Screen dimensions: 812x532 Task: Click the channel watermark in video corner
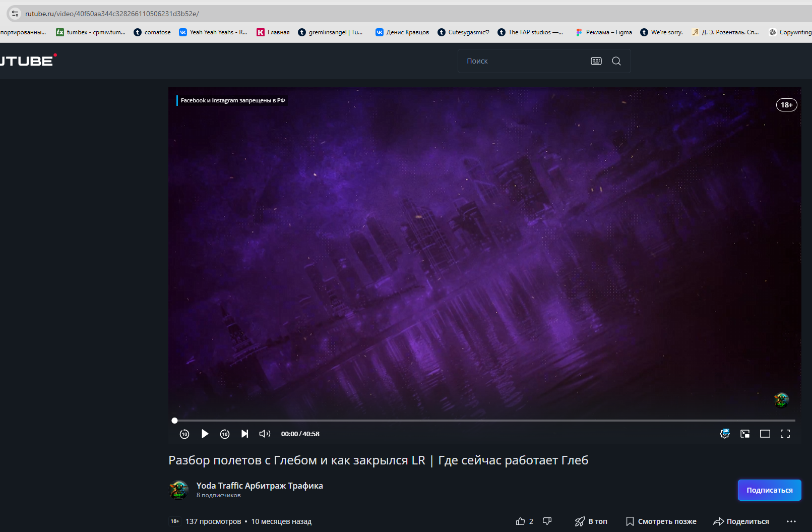(781, 400)
